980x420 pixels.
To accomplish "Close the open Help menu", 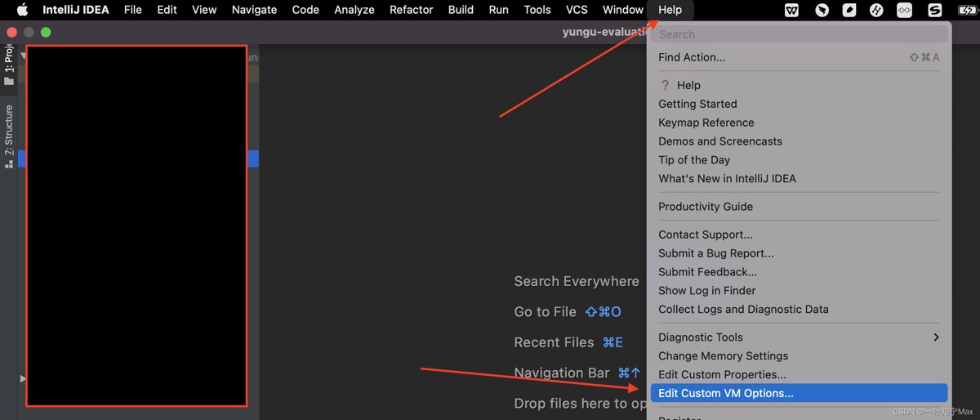I will [x=670, y=10].
